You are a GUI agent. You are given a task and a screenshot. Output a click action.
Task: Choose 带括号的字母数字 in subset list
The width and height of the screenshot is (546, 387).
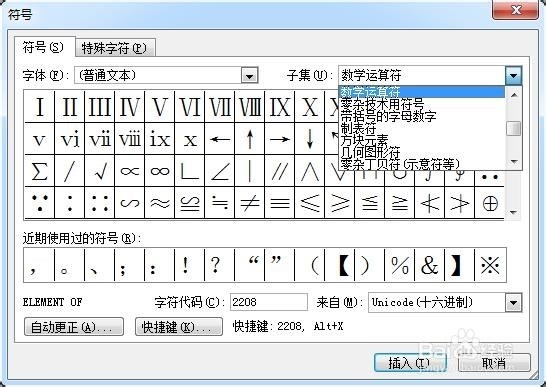(x=421, y=116)
